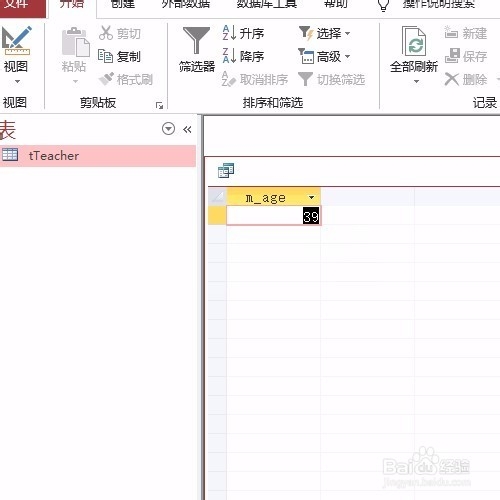Click the 粘贴 paste icon
Image resolution: width=500 pixels, height=500 pixels.
(76, 42)
